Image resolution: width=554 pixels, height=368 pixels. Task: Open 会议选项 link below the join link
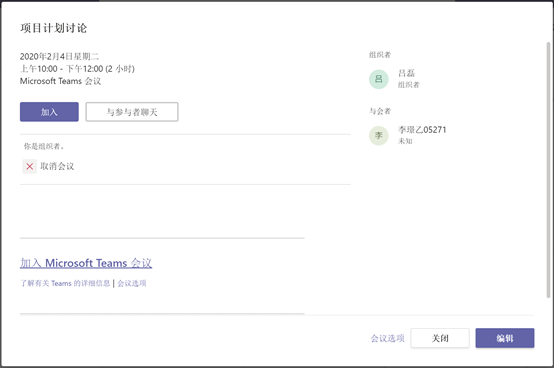click(x=132, y=283)
